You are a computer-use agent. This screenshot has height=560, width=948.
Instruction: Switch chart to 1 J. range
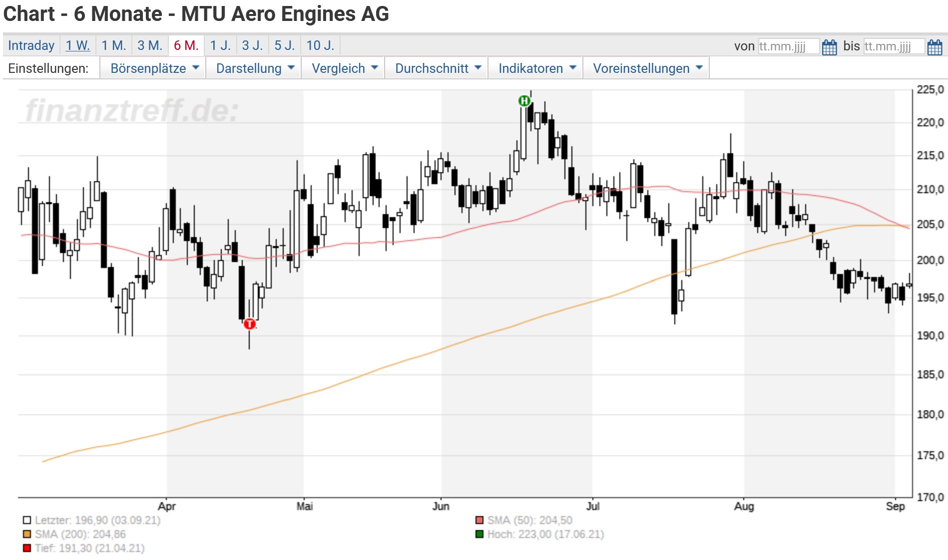pos(220,45)
